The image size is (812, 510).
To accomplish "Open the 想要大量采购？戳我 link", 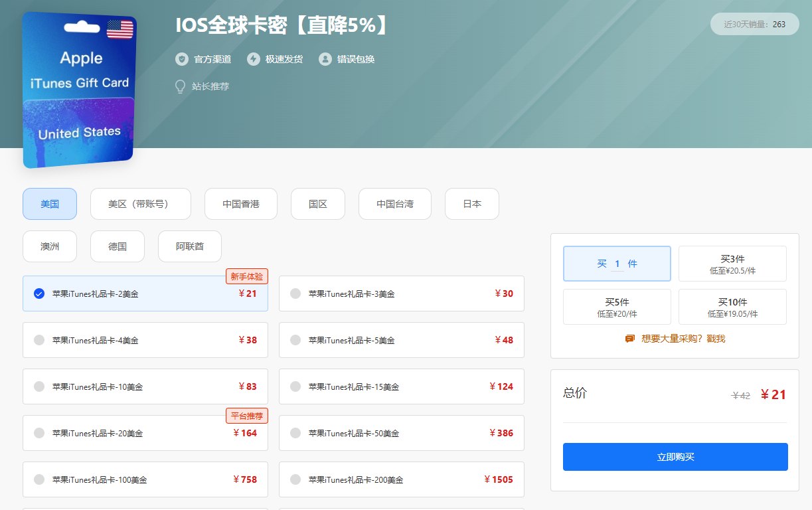I will 683,339.
